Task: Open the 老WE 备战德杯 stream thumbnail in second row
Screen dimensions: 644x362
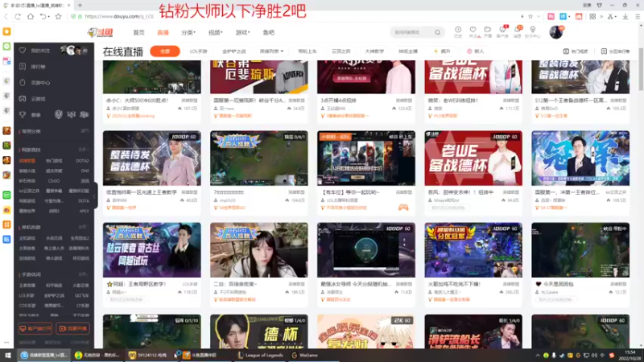Action: point(473,158)
